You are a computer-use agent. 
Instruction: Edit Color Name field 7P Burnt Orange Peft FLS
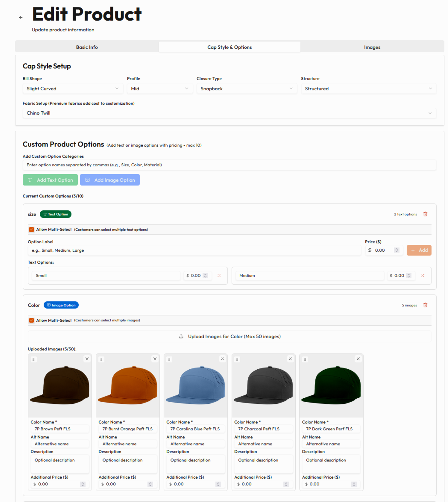click(128, 429)
